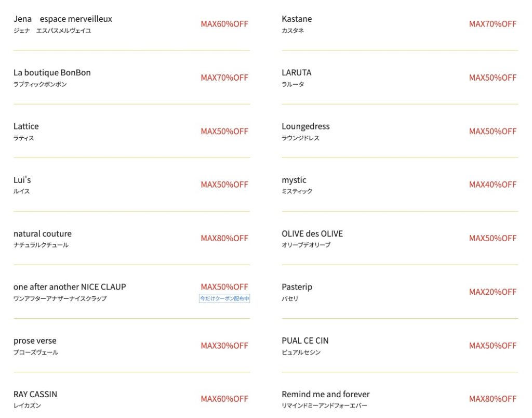The height and width of the screenshot is (418, 532).
Task: Open the RAY CASSIN brand link
Action: point(35,395)
